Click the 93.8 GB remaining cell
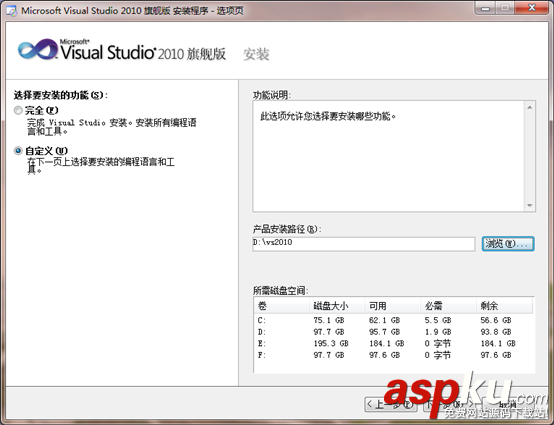The width and height of the screenshot is (554, 425). [496, 332]
